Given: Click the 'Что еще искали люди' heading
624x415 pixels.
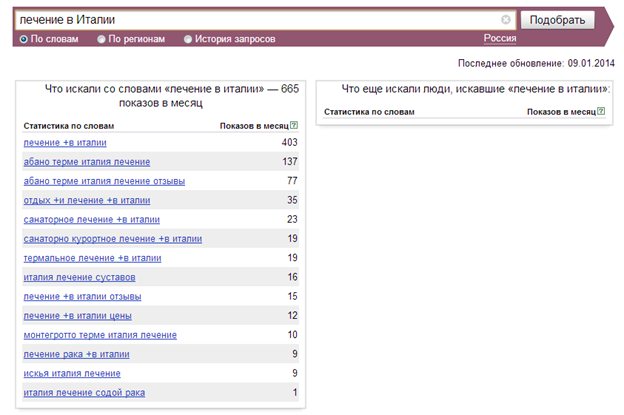Looking at the screenshot, I should [476, 89].
